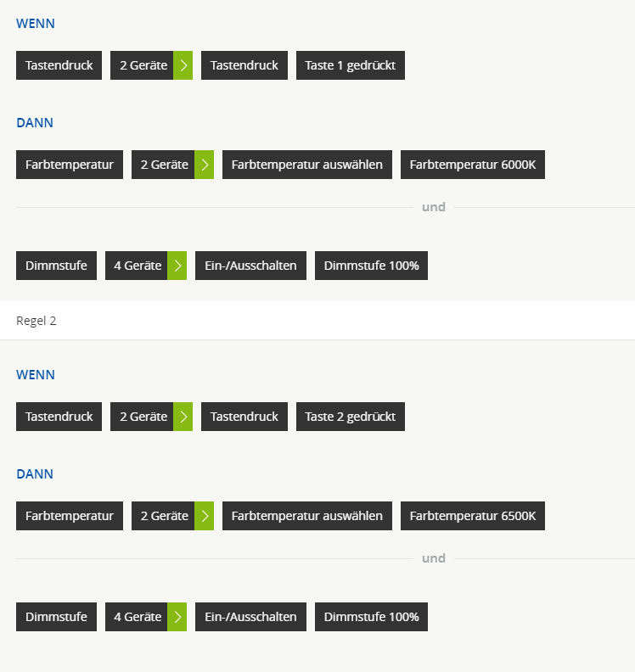
Task: Click the "Taste 1 gedrückt" chip
Action: click(x=350, y=65)
